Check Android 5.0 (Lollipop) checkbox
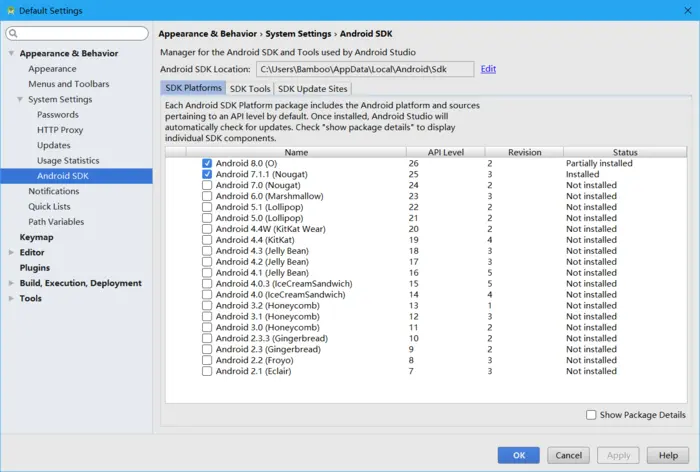700x472 pixels. point(207,218)
